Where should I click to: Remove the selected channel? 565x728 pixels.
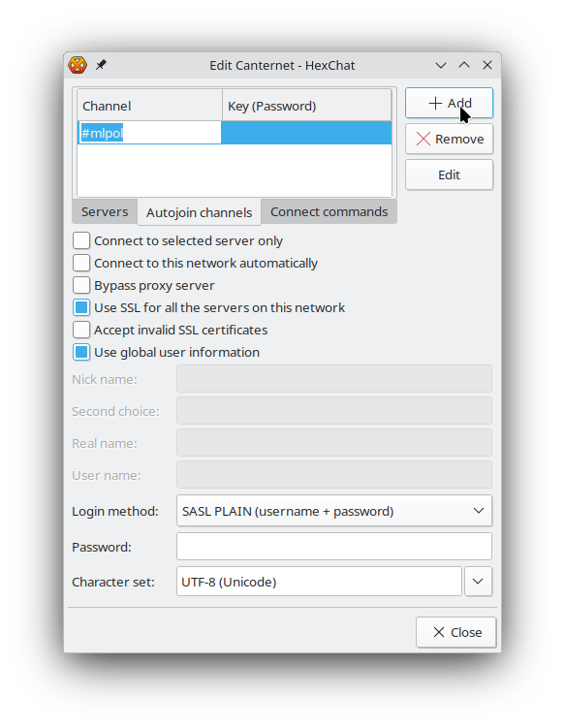[449, 139]
